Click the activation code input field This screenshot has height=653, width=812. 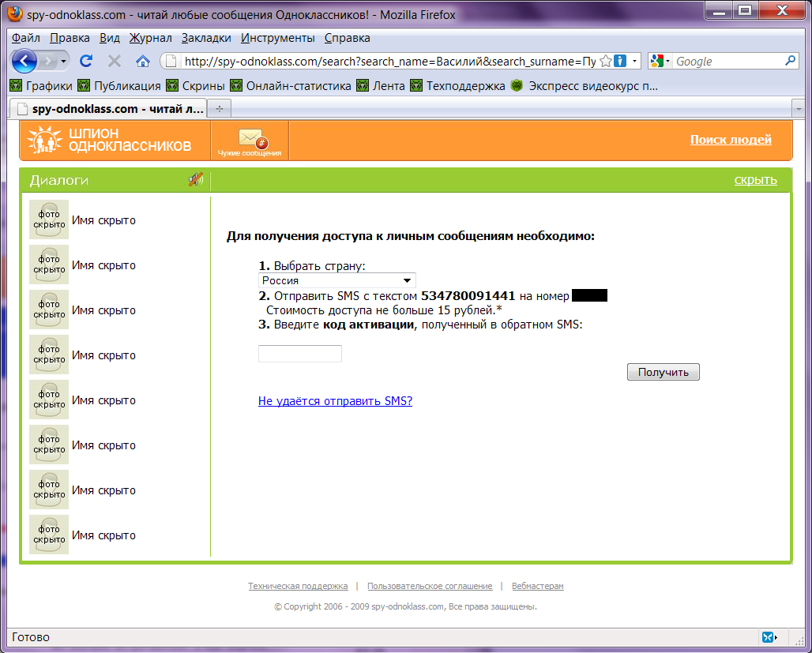300,354
